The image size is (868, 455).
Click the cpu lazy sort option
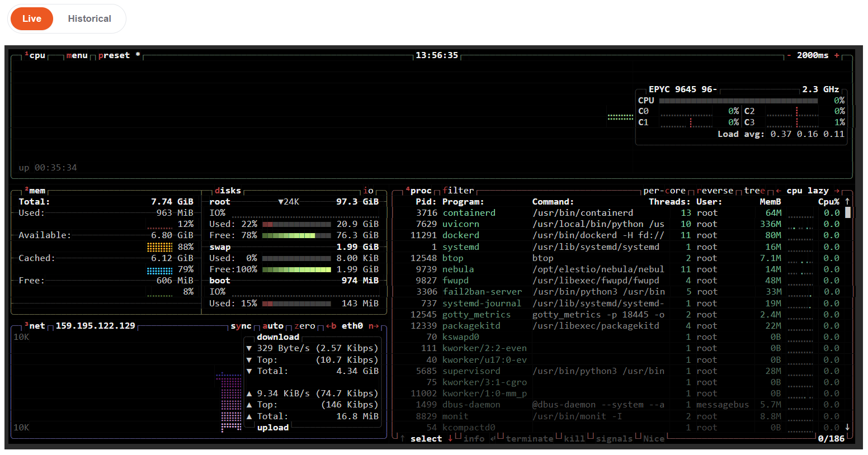808,191
